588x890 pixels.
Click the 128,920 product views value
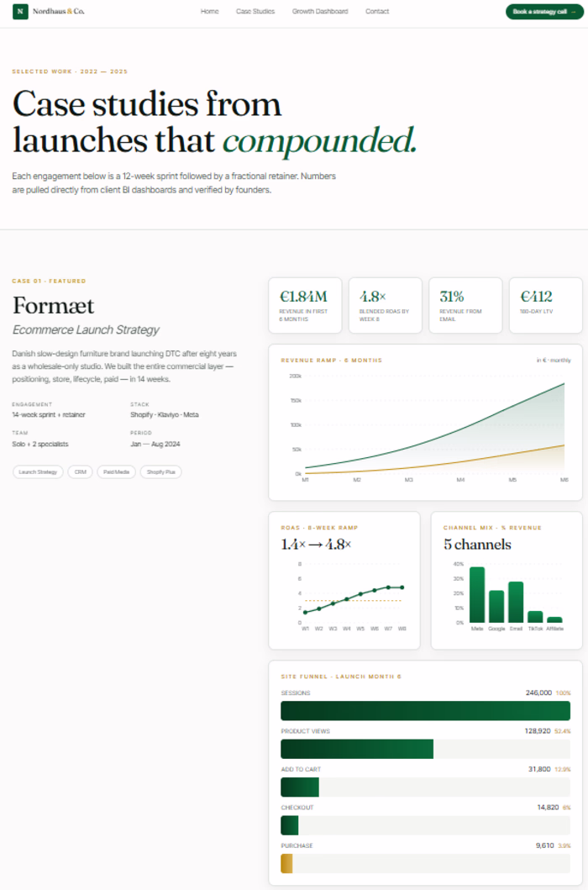pyautogui.click(x=538, y=731)
